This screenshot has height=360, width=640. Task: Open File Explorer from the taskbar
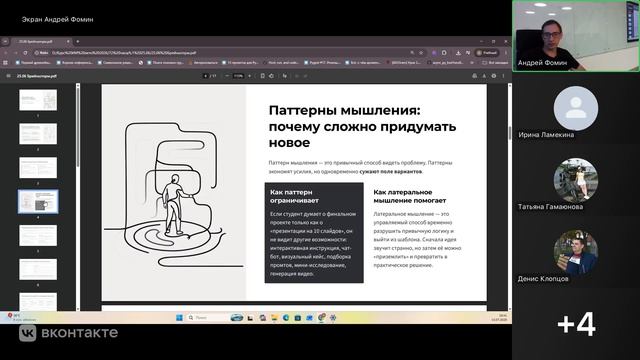pyautogui.click(x=274, y=318)
